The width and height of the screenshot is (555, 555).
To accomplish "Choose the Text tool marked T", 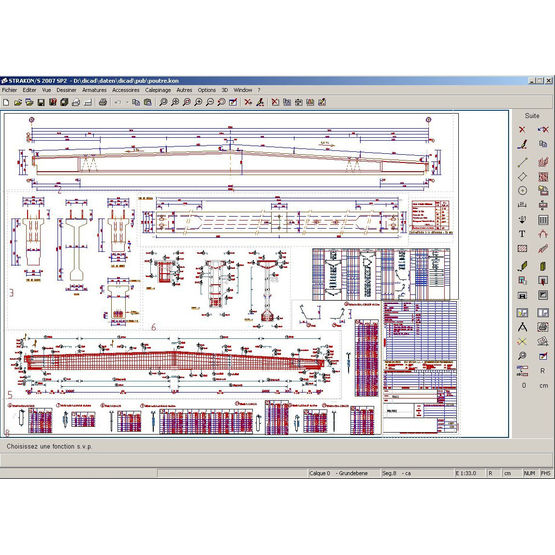I will coord(522,234).
